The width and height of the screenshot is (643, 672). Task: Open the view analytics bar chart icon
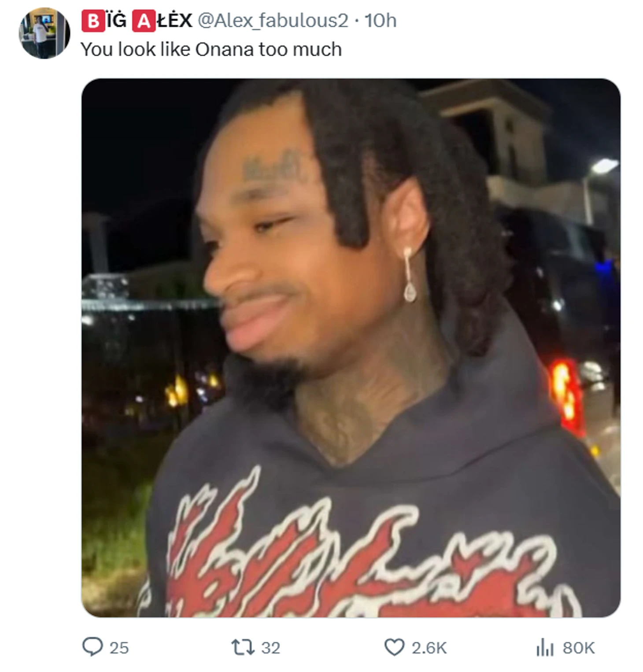[x=545, y=647]
